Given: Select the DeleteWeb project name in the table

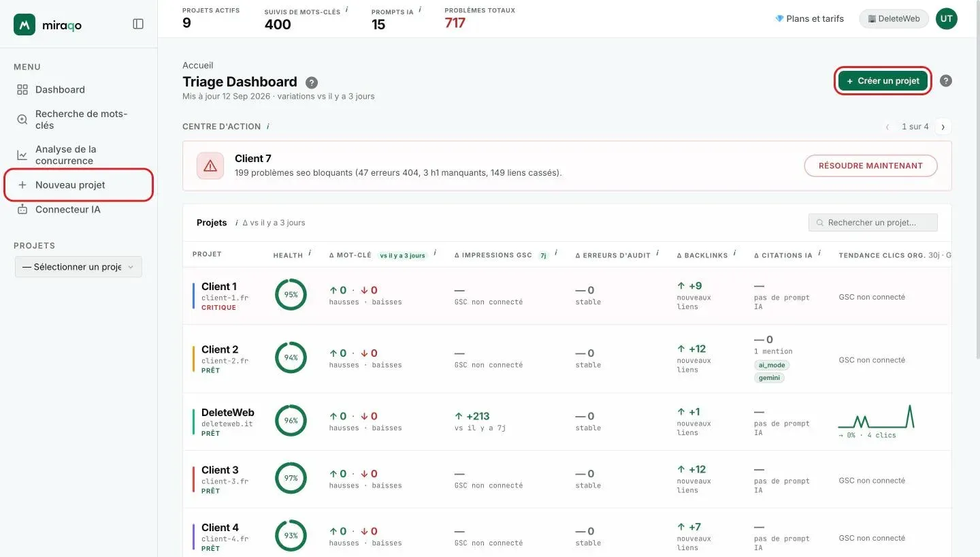Looking at the screenshot, I should pos(228,413).
